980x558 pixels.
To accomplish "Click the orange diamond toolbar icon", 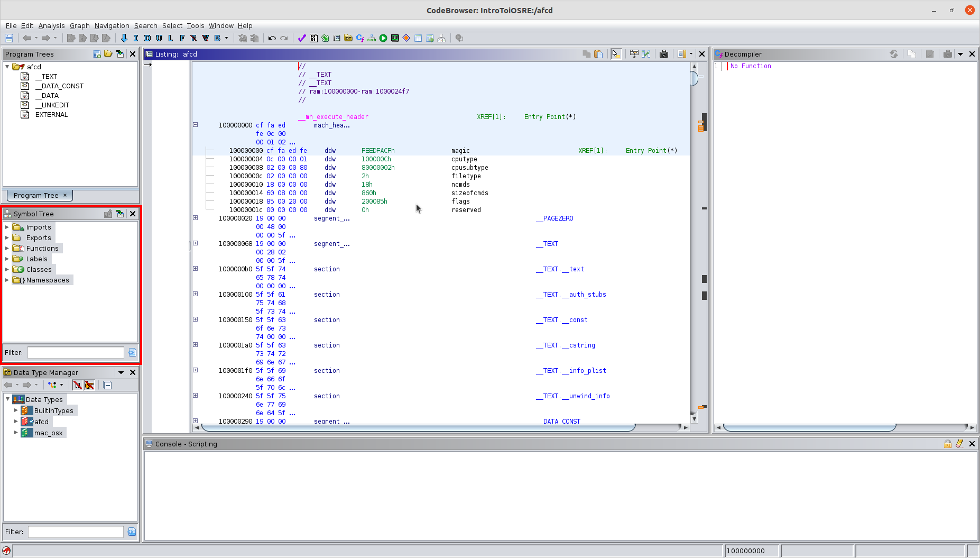I will [x=406, y=38].
